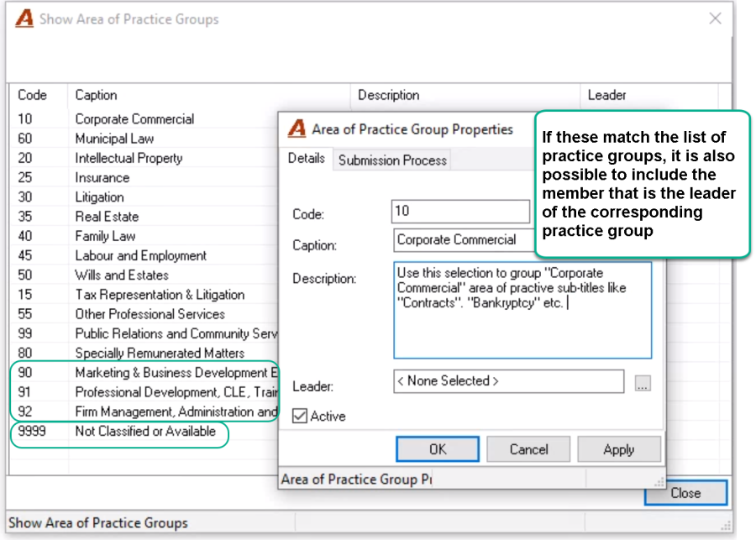
Task: Click the app logo in the Area of Practice Group Properties title bar
Action: pyautogui.click(x=297, y=128)
